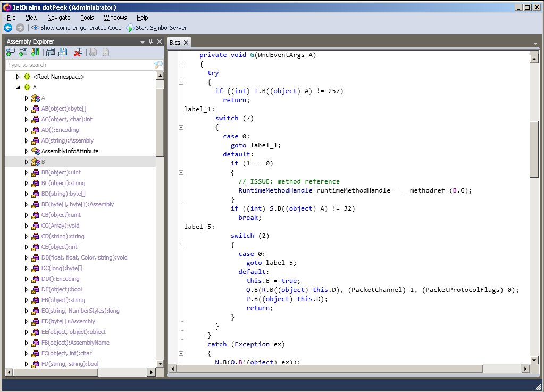Click the code editor scroll right arrow

pyautogui.click(x=525, y=369)
